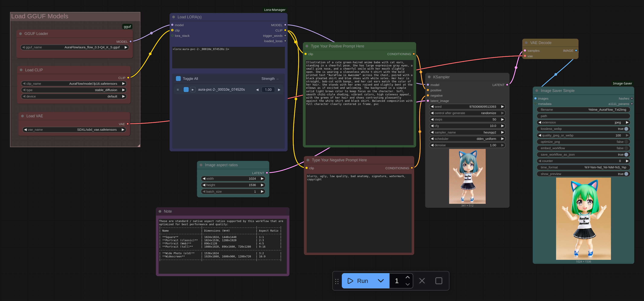The width and height of the screenshot is (644, 301).
Task: Click the gguf badge label
Action: click(127, 26)
